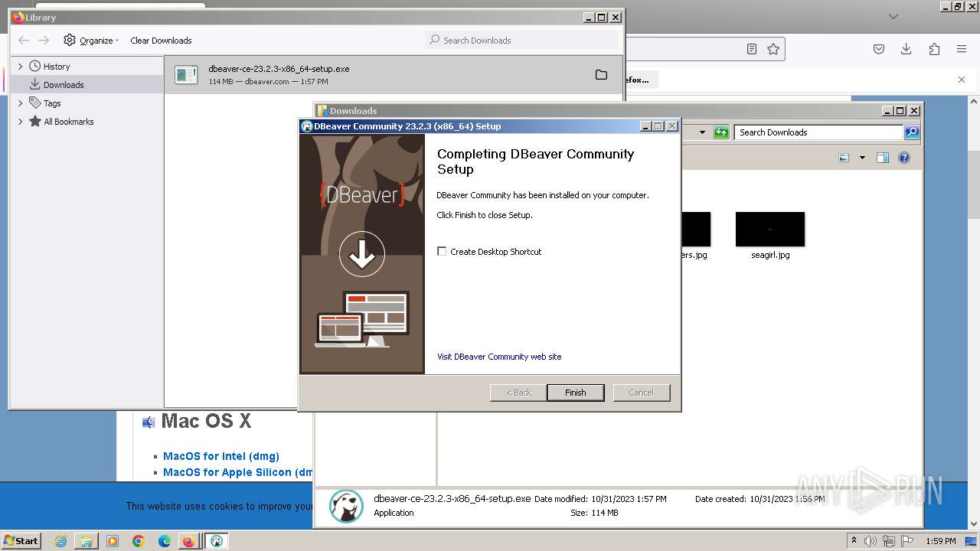Select History in Library sidebar
This screenshot has width=980, height=551.
coord(57,67)
